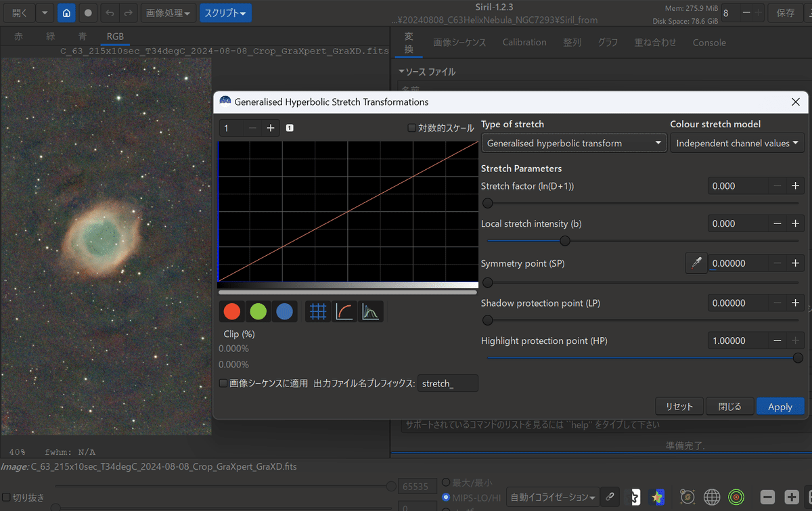
Task: Open グラフ tab
Action: click(608, 42)
